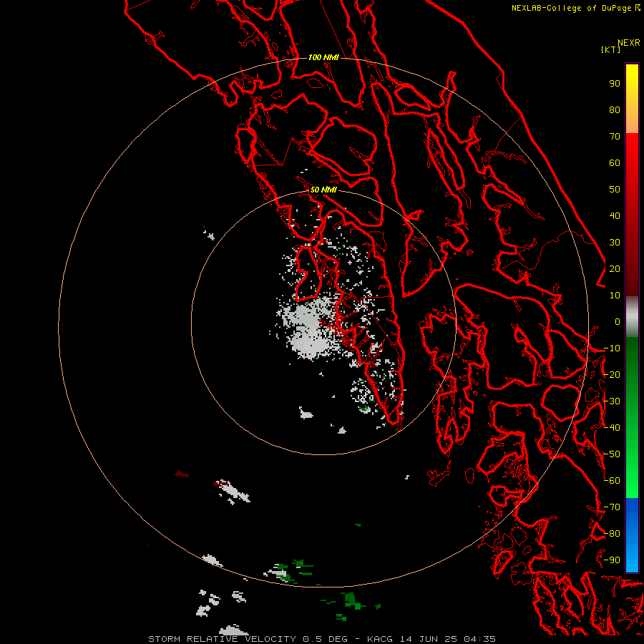Click the 50 NMI range ring label
Viewport: 644px width, 644px height.
pos(323,190)
